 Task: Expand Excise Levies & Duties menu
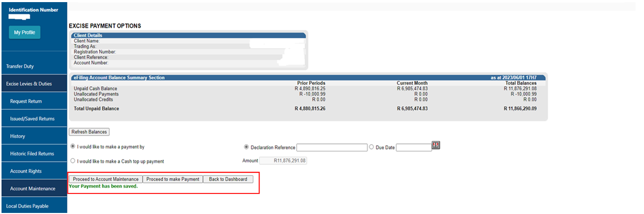29,84
